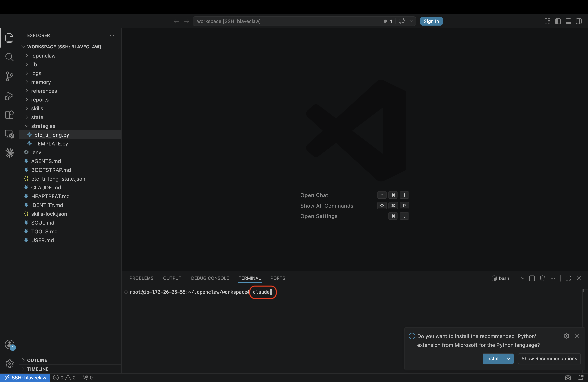Open chat dropdown arrow in title bar
588x382 pixels.
(x=411, y=21)
